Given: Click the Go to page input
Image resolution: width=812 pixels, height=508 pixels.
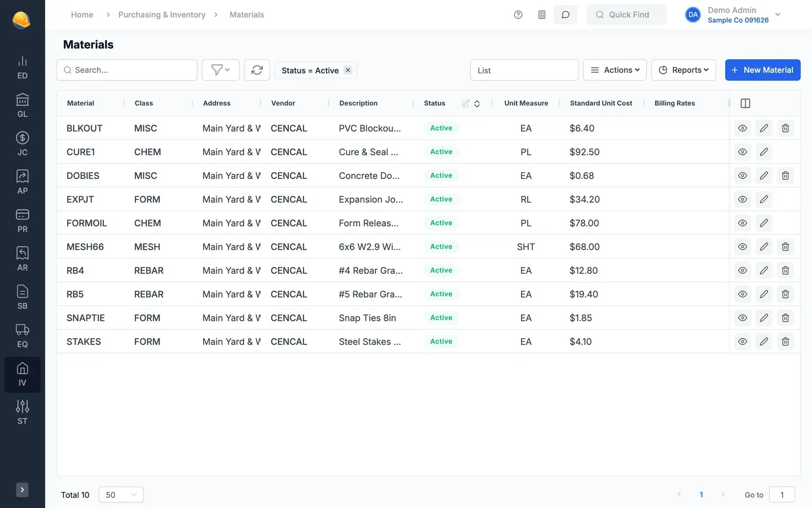Looking at the screenshot, I should 782,494.
